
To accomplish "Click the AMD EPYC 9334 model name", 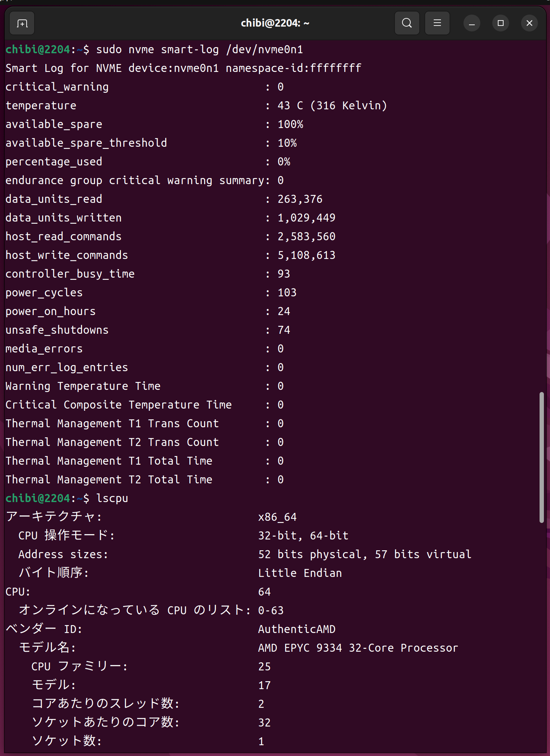I will pyautogui.click(x=358, y=648).
